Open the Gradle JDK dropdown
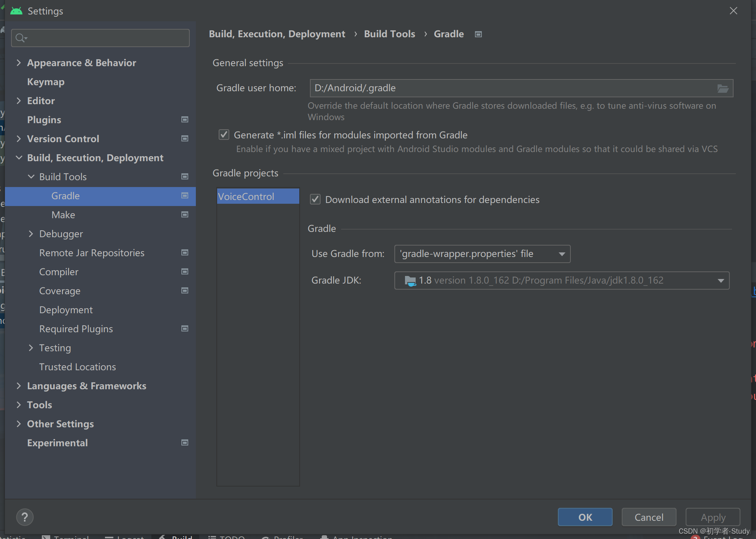This screenshot has height=539, width=756. 562,281
